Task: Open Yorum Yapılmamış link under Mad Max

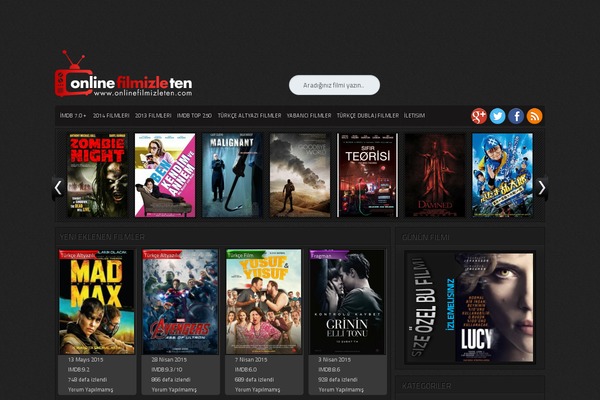Action: (x=90, y=390)
